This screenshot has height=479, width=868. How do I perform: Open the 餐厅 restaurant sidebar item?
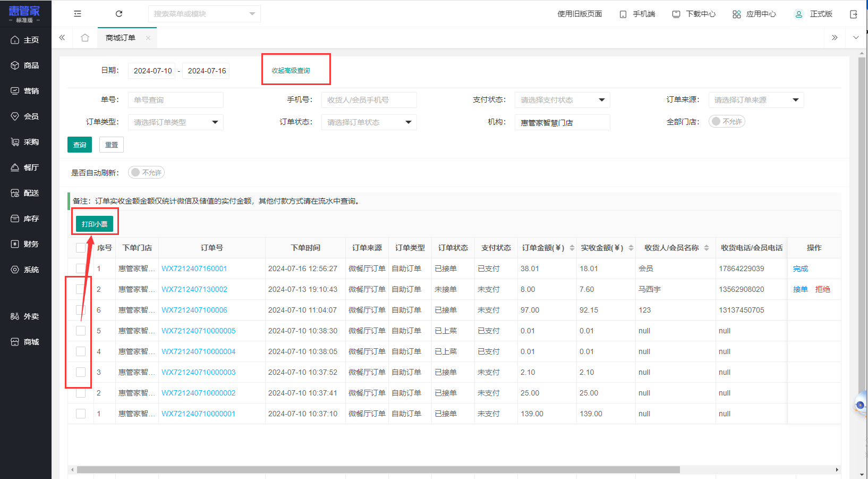(25, 167)
